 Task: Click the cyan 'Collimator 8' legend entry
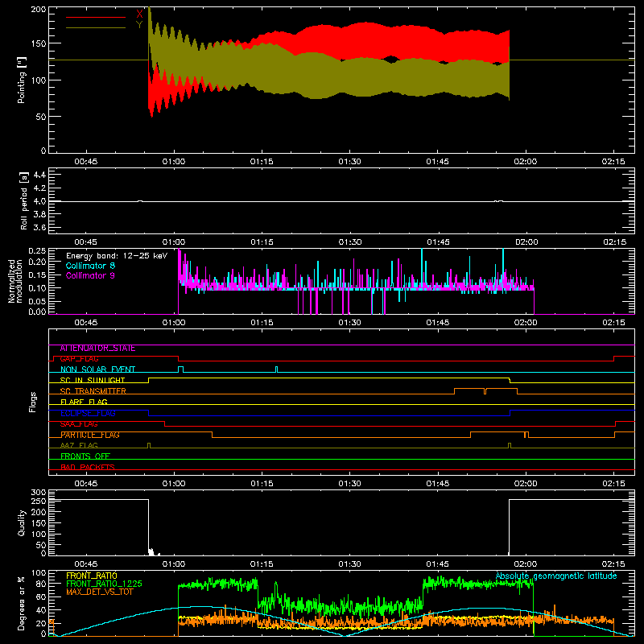coord(90,266)
